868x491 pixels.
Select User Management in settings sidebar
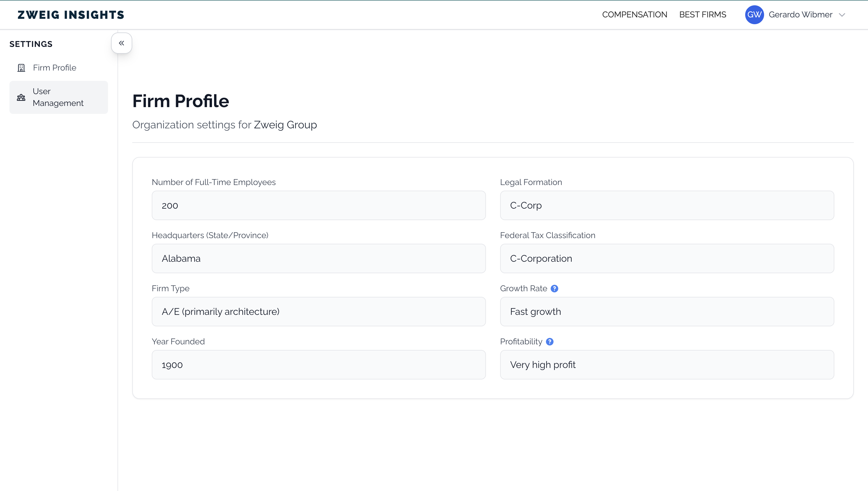[x=59, y=97]
